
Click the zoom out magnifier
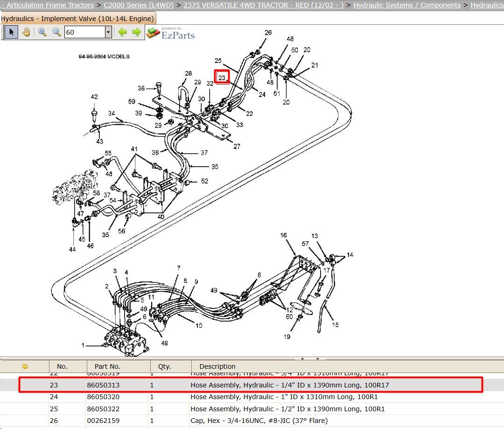click(x=56, y=32)
